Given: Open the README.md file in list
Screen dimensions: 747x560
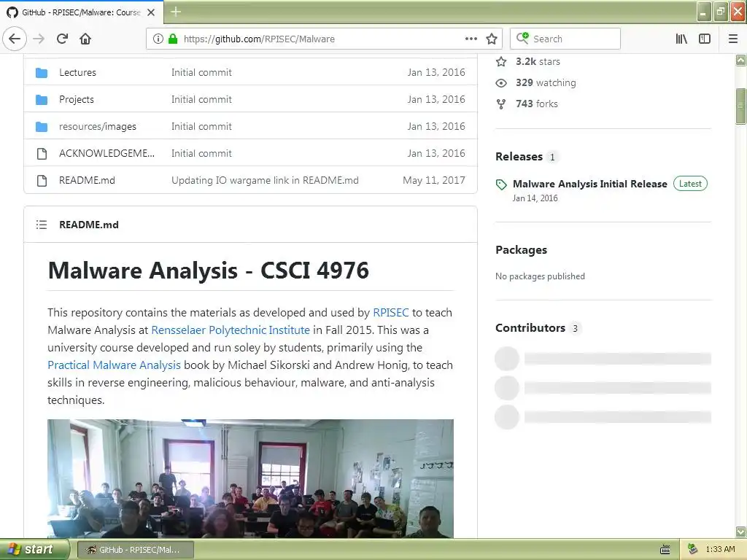Looking at the screenshot, I should point(88,180).
